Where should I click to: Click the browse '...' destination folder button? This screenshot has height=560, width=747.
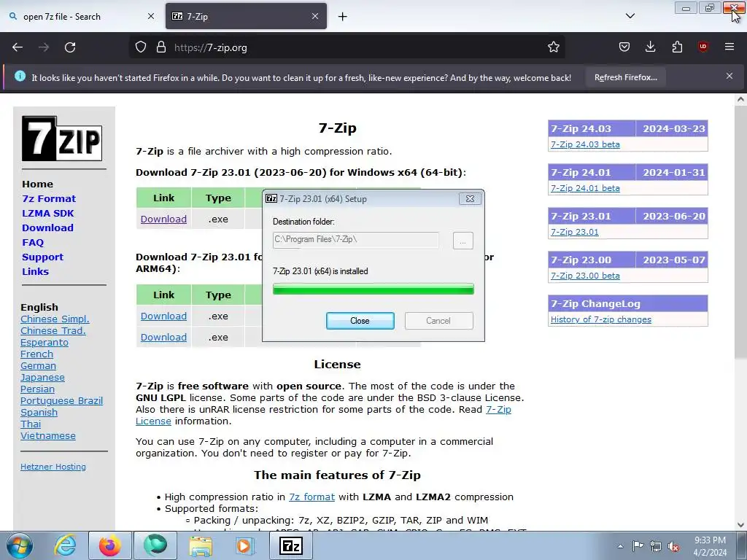(462, 241)
